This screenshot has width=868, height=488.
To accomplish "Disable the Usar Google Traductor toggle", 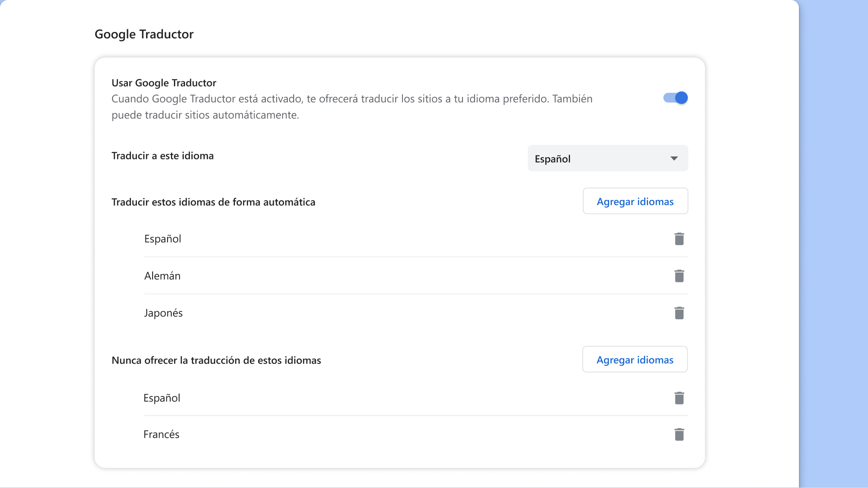I will [x=675, y=98].
